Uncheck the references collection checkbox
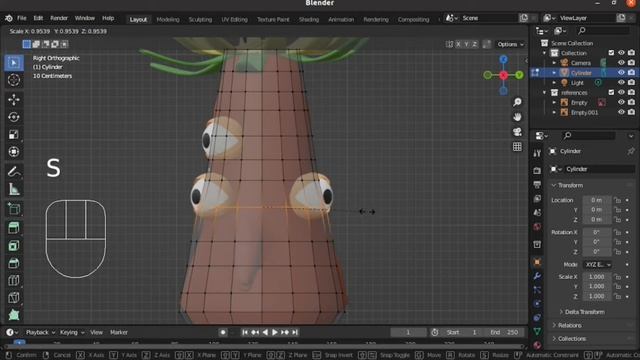 pyautogui.click(x=611, y=93)
